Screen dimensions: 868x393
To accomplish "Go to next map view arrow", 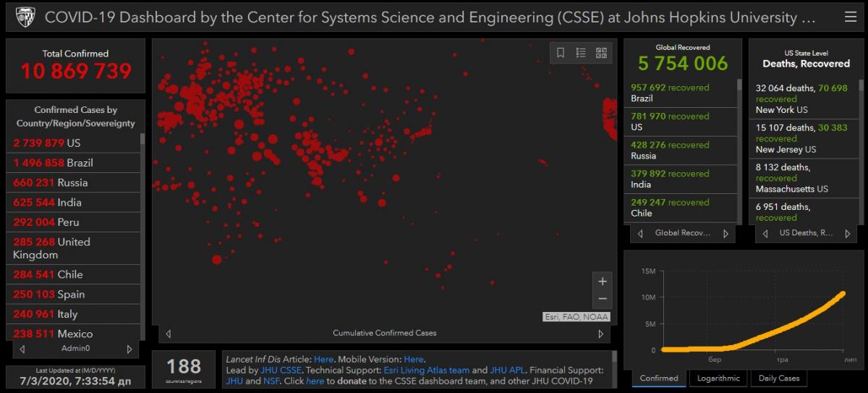I will pyautogui.click(x=600, y=334).
